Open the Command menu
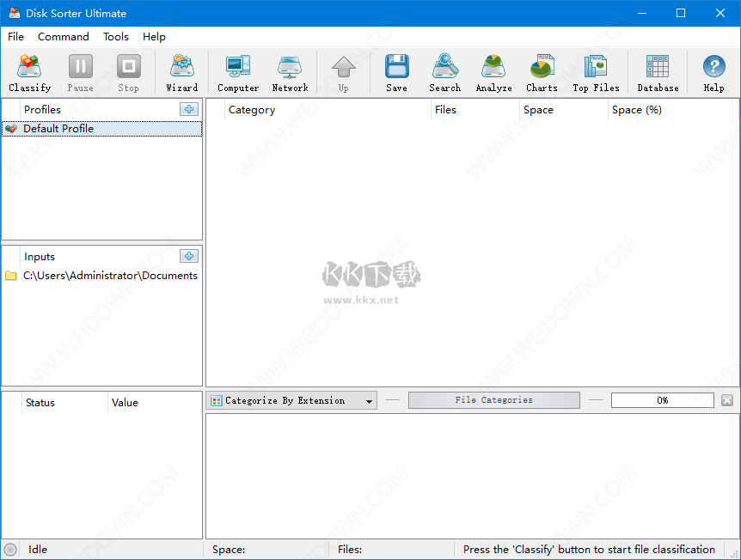The image size is (741, 560). click(x=63, y=36)
